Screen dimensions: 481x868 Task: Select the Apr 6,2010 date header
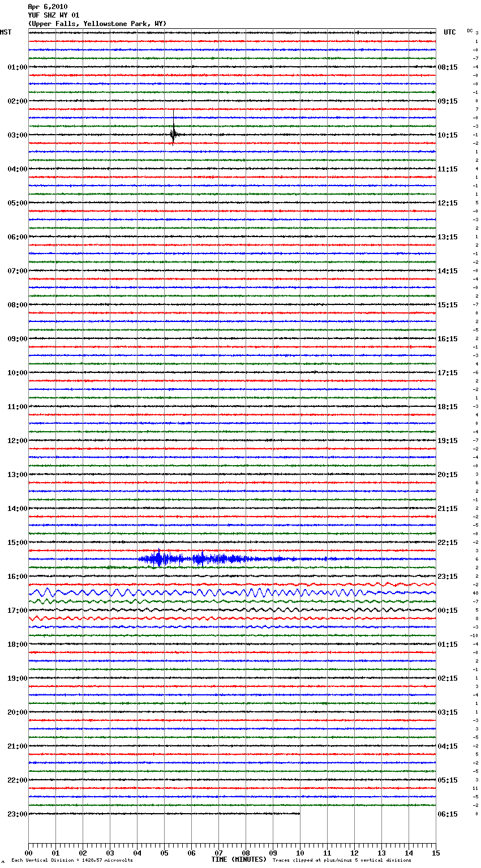click(x=48, y=7)
